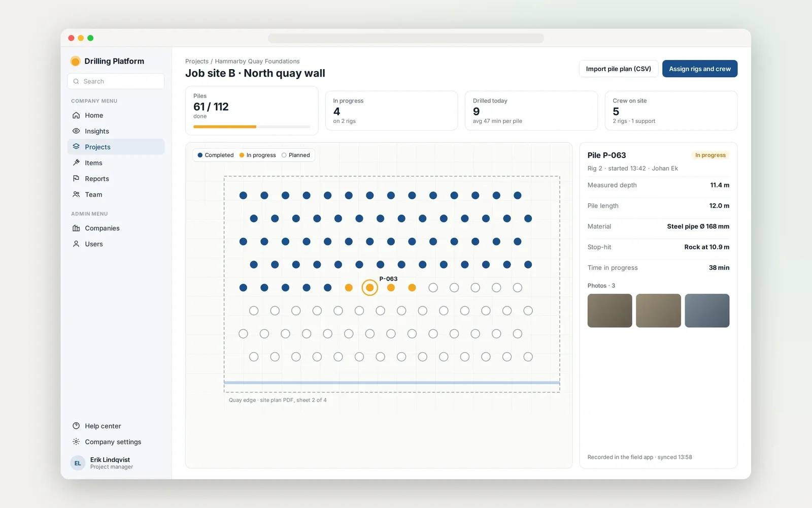Open Company settings gear icon
The height and width of the screenshot is (508, 812).
[76, 441]
